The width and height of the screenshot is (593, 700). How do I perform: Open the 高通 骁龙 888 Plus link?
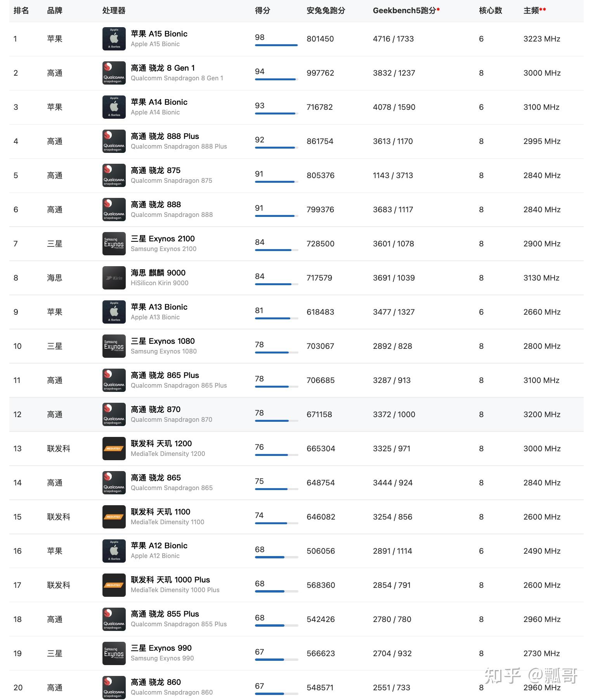(165, 136)
